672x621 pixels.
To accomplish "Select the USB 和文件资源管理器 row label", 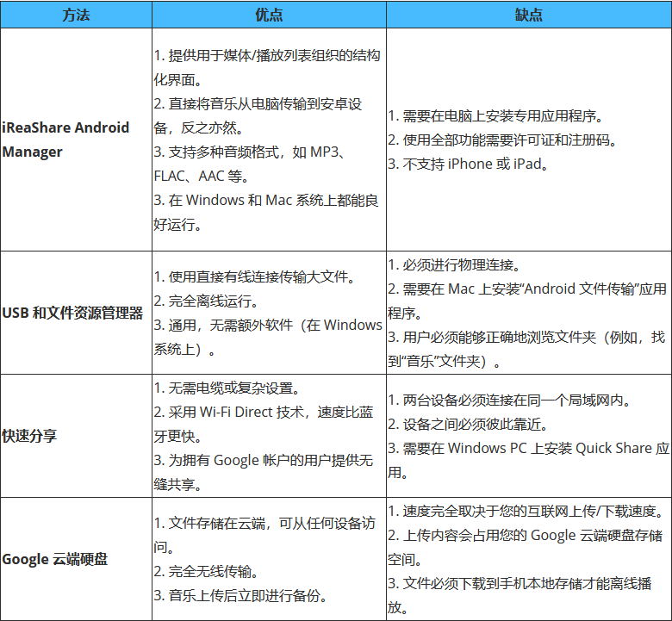I will (72, 313).
